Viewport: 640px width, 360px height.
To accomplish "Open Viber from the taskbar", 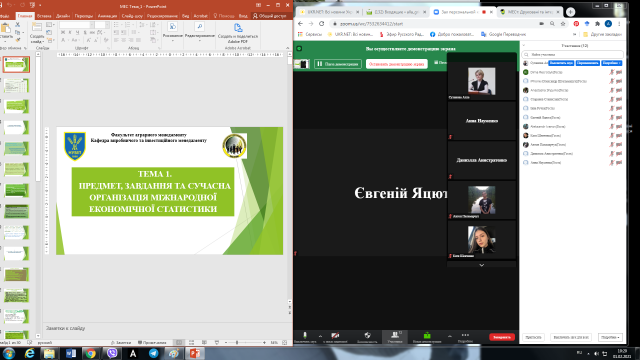I will point(112,353).
